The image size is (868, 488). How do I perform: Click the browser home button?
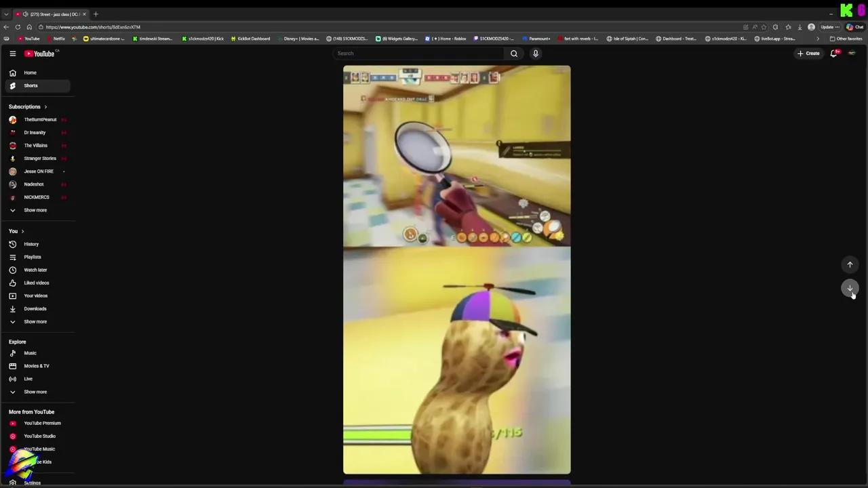point(28,27)
